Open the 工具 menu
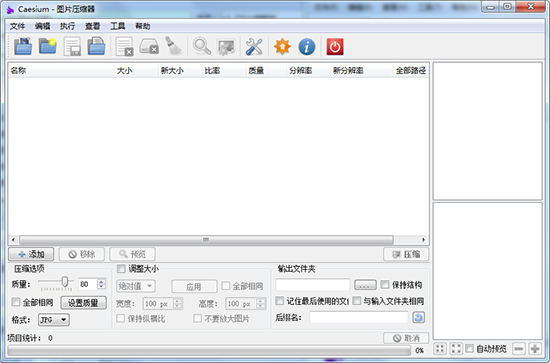This screenshot has height=363, width=550. click(118, 26)
